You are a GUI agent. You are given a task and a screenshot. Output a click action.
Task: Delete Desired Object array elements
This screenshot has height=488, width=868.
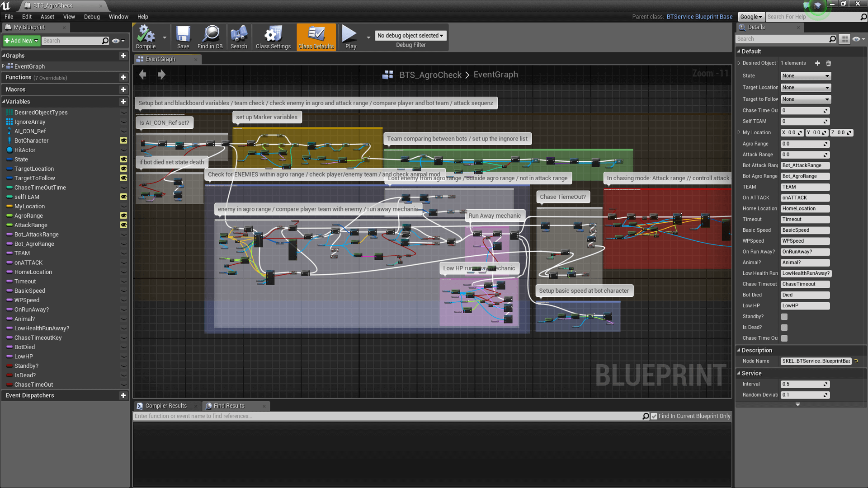point(829,63)
